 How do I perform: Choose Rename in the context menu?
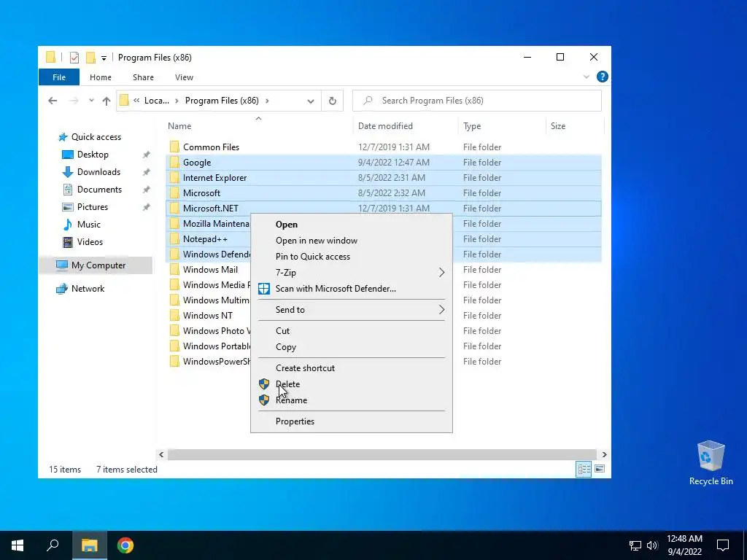coord(352,400)
